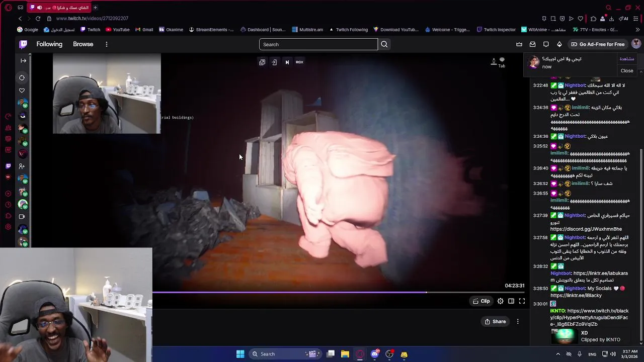644x362 pixels.
Task: Open the Opera main menu logo
Action: click(x=9, y=8)
